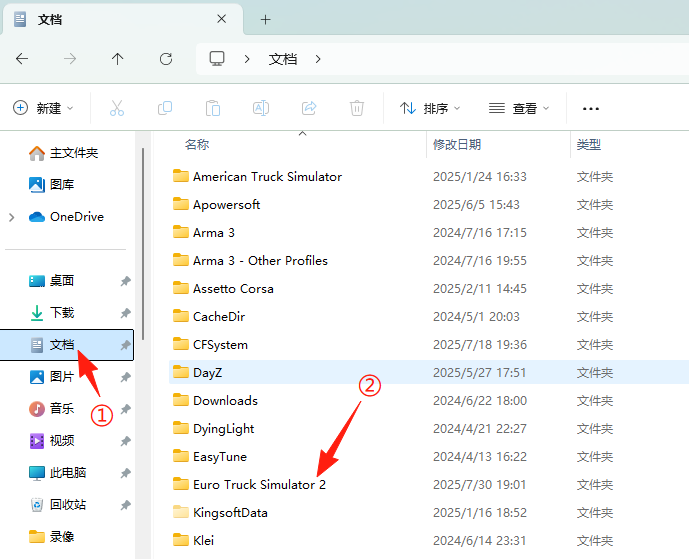Sort by the 名称 column header
The width and height of the screenshot is (689, 559).
(x=197, y=144)
